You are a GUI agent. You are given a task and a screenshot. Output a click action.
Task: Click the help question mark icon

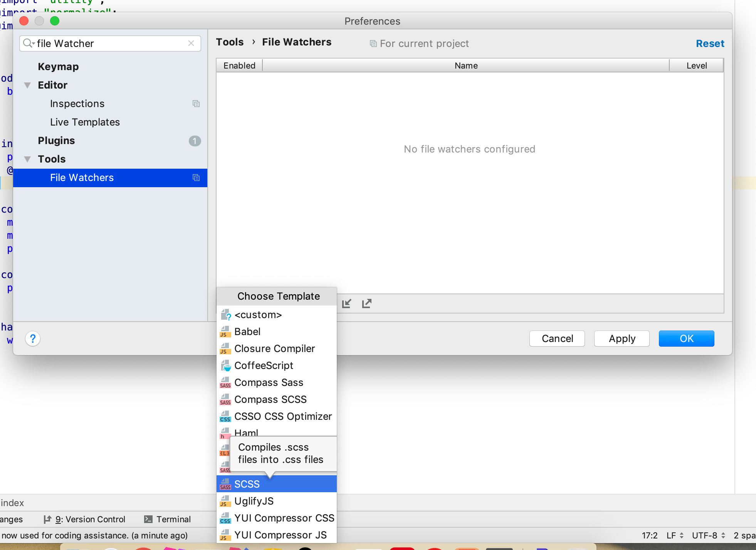pyautogui.click(x=33, y=339)
